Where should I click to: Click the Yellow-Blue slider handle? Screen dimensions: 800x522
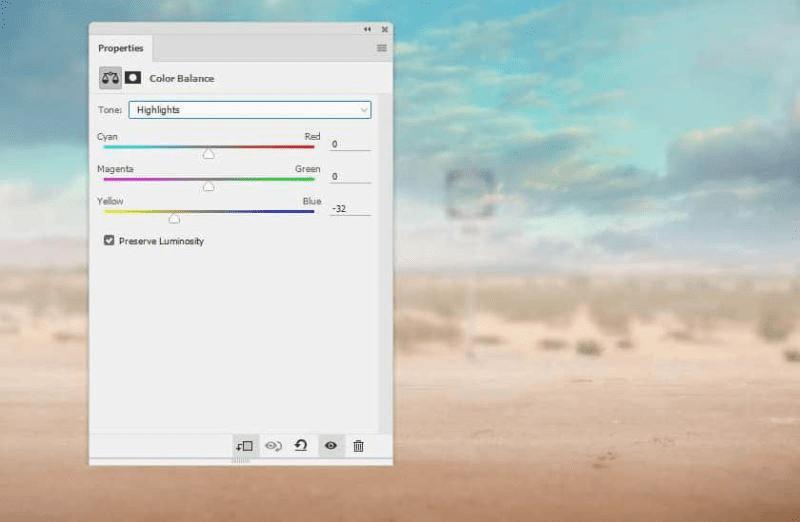[x=174, y=218]
